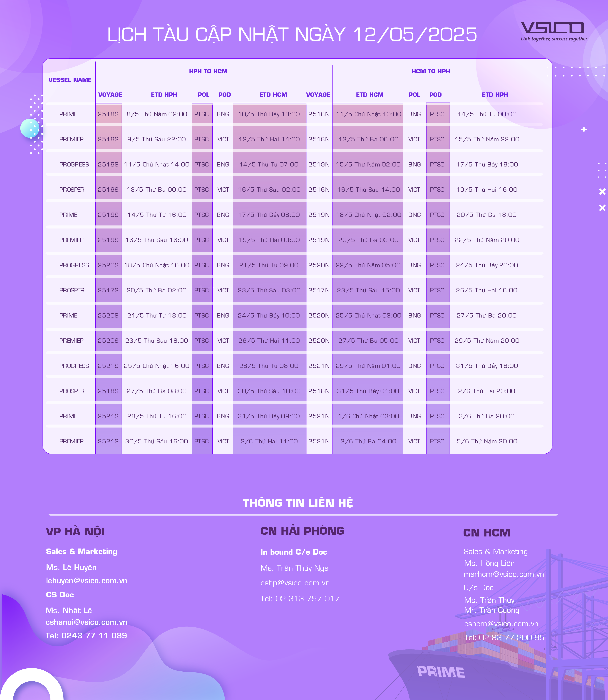Select the HPH TO HCM section header
This screenshot has height=700, width=608.
pos(208,71)
